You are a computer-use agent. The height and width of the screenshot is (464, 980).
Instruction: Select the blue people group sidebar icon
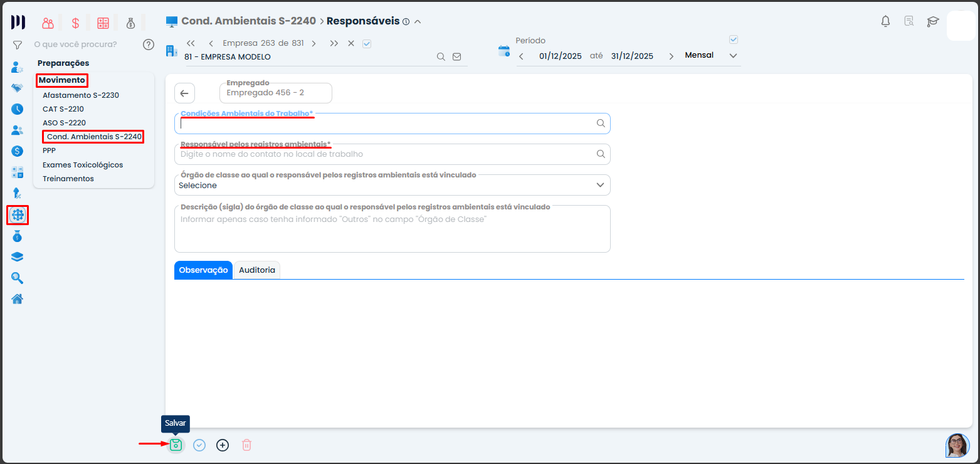click(18, 130)
